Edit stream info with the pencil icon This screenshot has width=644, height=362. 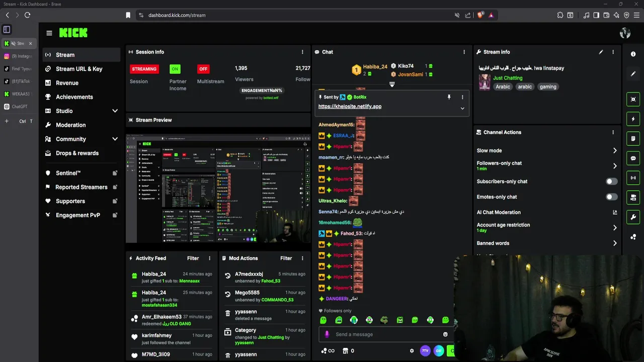[x=601, y=52]
